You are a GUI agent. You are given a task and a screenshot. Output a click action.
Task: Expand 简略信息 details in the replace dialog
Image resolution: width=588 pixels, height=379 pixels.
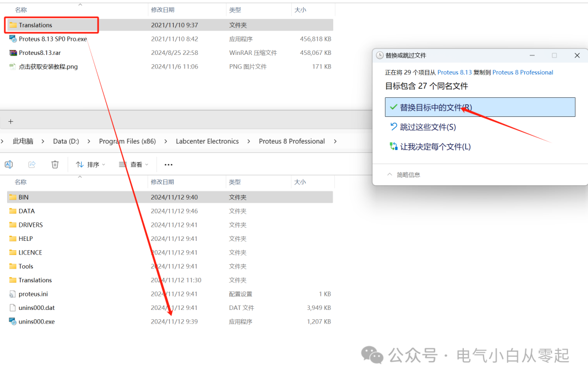tap(403, 175)
